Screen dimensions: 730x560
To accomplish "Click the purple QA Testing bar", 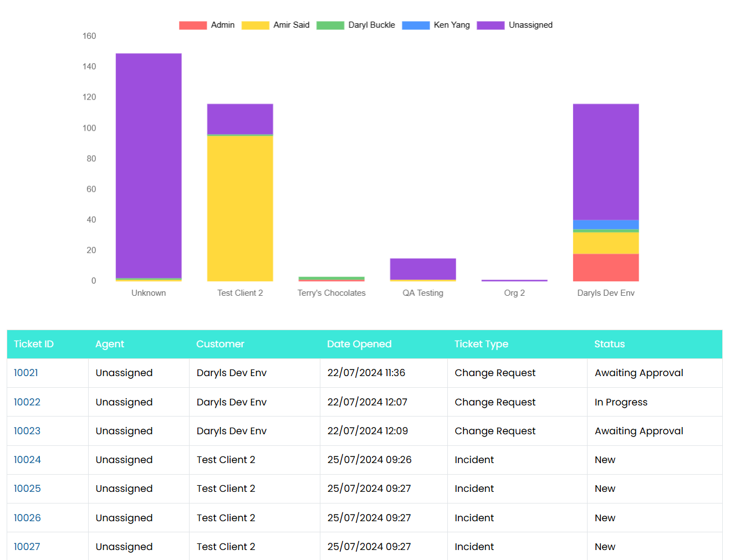I will [423, 269].
